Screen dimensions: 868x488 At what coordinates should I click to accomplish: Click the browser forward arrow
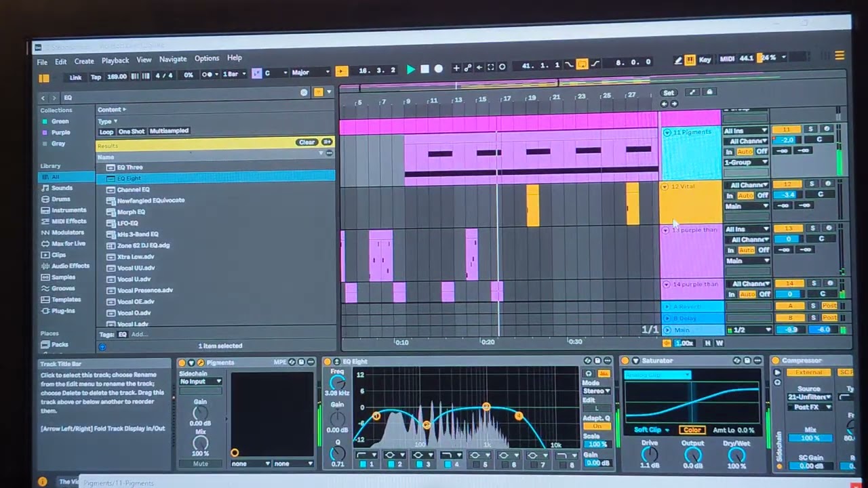point(54,98)
